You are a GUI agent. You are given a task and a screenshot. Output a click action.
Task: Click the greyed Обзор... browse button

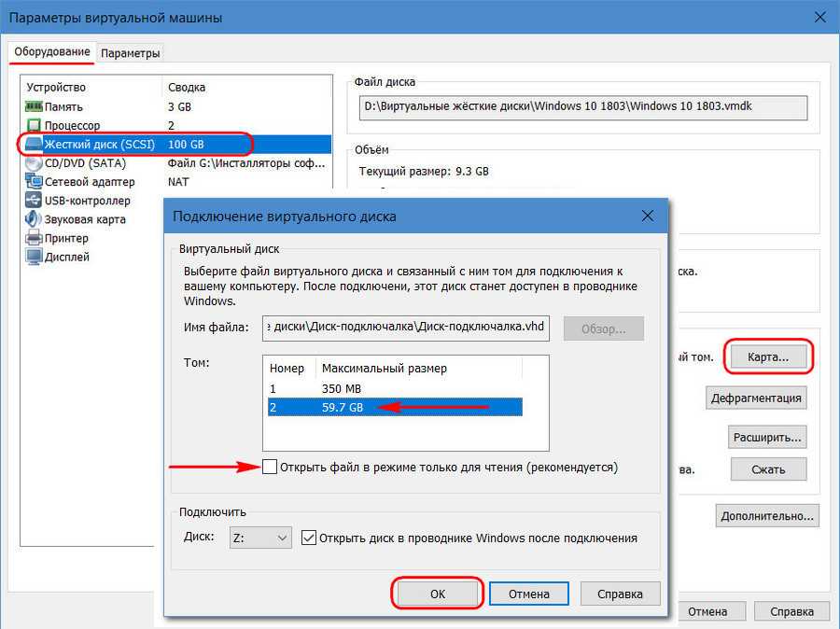pos(603,328)
